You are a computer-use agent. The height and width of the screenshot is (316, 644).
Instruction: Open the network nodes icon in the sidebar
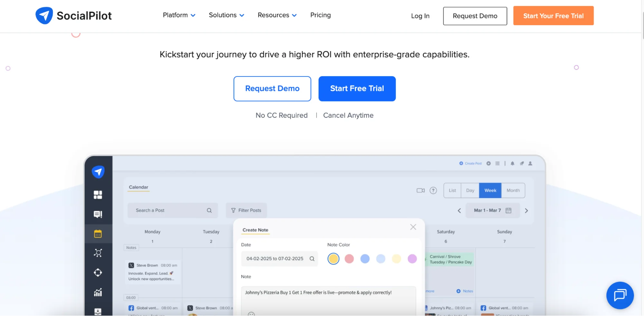tap(98, 253)
